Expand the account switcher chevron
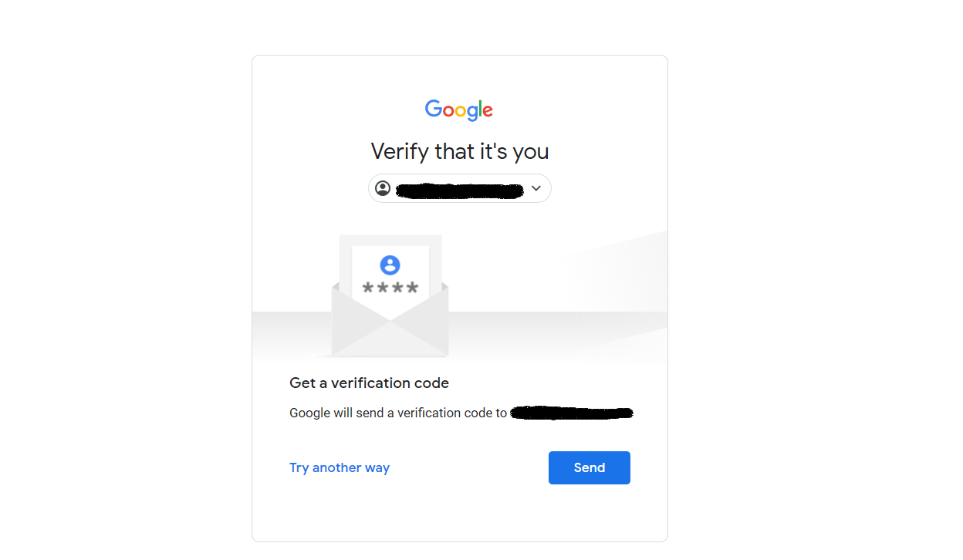The width and height of the screenshot is (963, 560). [536, 188]
